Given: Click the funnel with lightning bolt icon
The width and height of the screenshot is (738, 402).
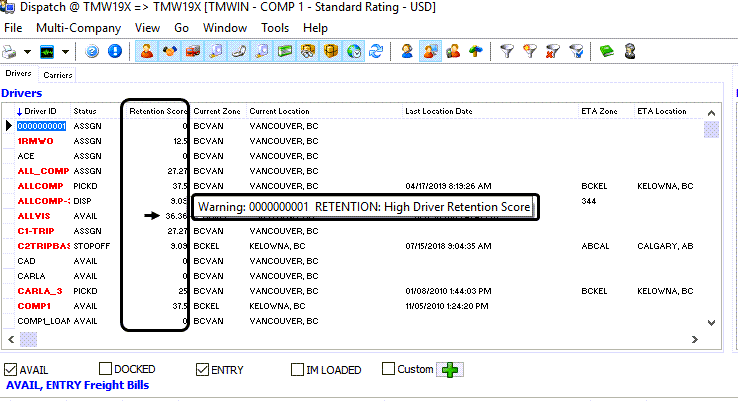Looking at the screenshot, I should [530, 51].
